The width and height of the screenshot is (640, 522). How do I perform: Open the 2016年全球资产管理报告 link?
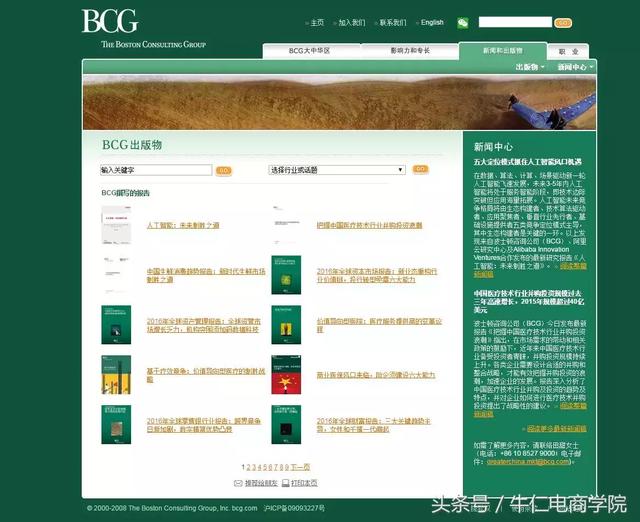click(204, 325)
